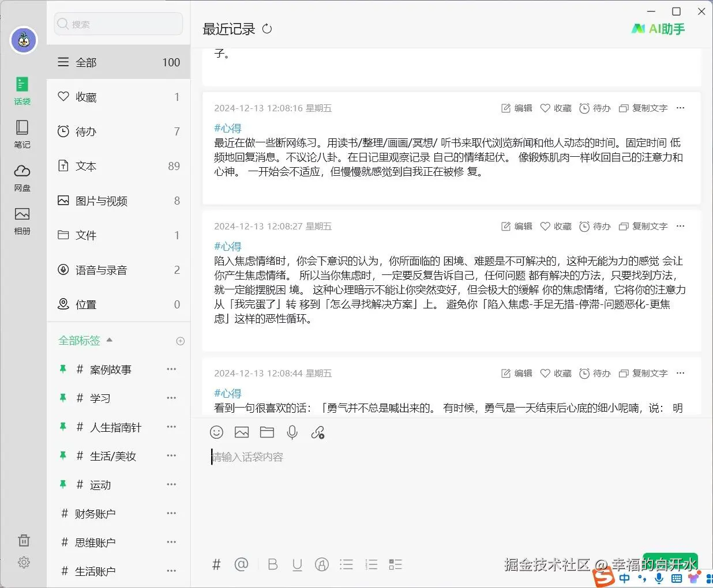Screen dimensions: 713x588
Task: Toggle bold text formatting
Action: [273, 564]
